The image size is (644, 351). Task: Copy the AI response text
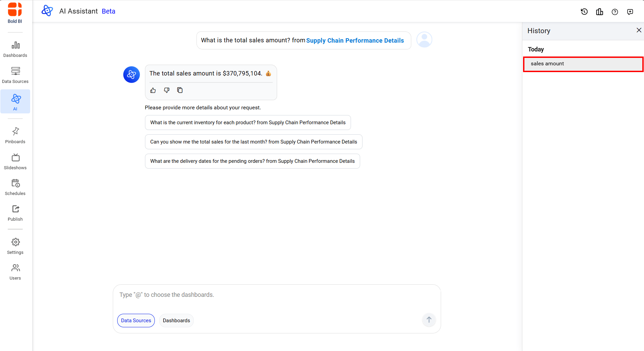point(180,90)
